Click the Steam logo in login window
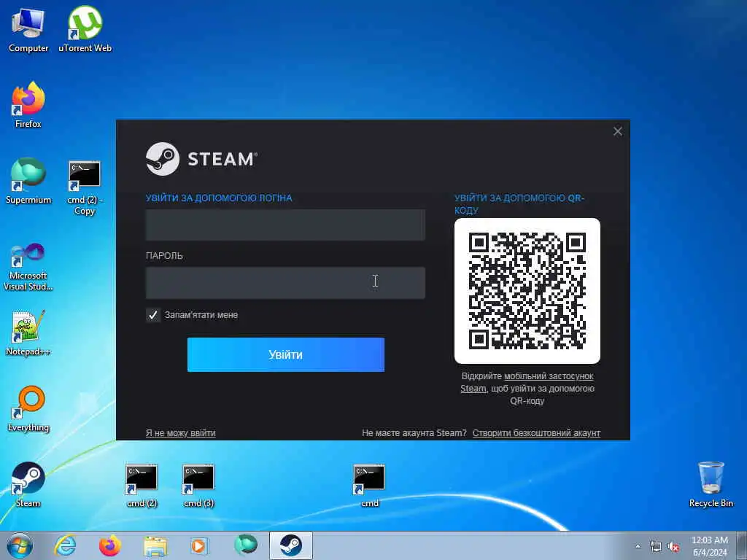747x560 pixels. click(x=201, y=159)
